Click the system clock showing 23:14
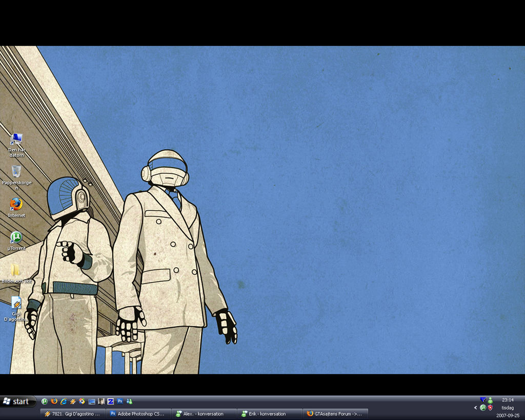This screenshot has width=525, height=420. tap(508, 400)
